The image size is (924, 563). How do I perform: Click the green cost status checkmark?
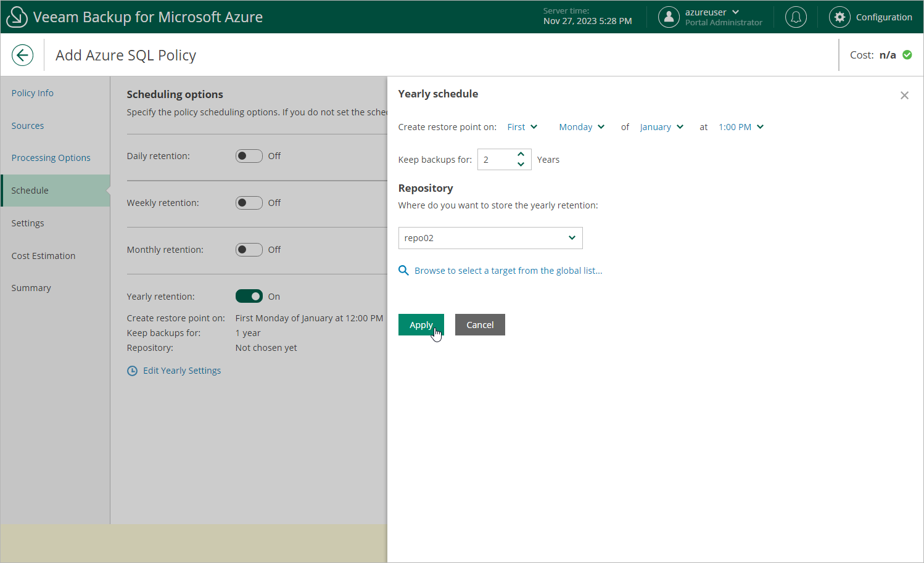coord(907,55)
